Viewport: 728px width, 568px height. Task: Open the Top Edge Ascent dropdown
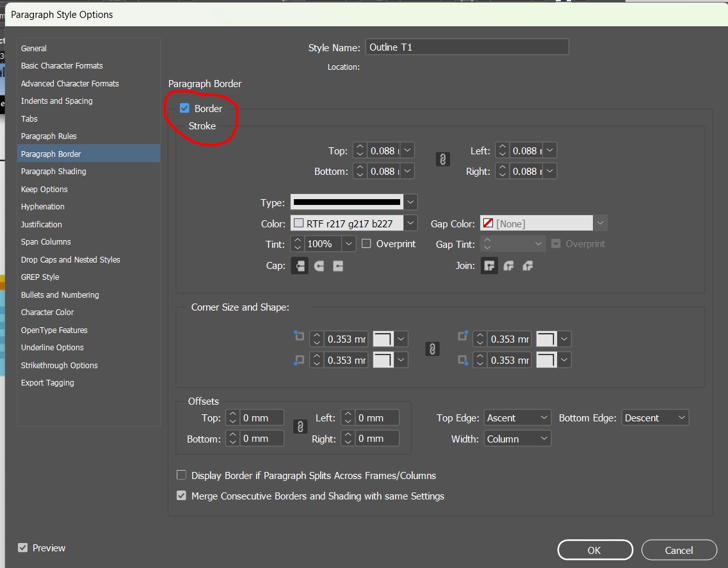point(517,417)
